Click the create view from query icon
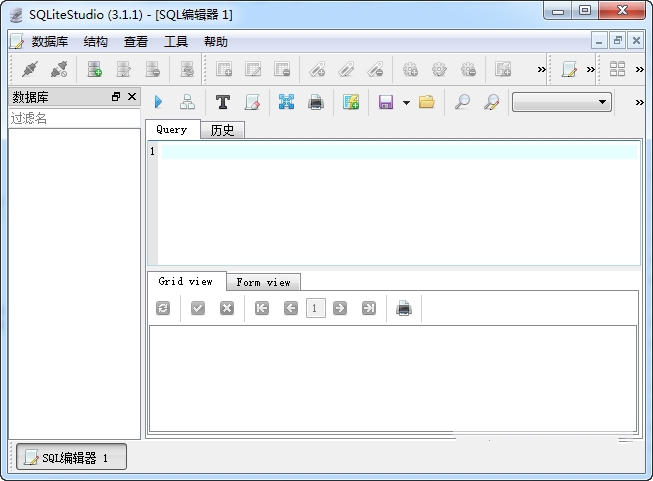 click(x=351, y=102)
